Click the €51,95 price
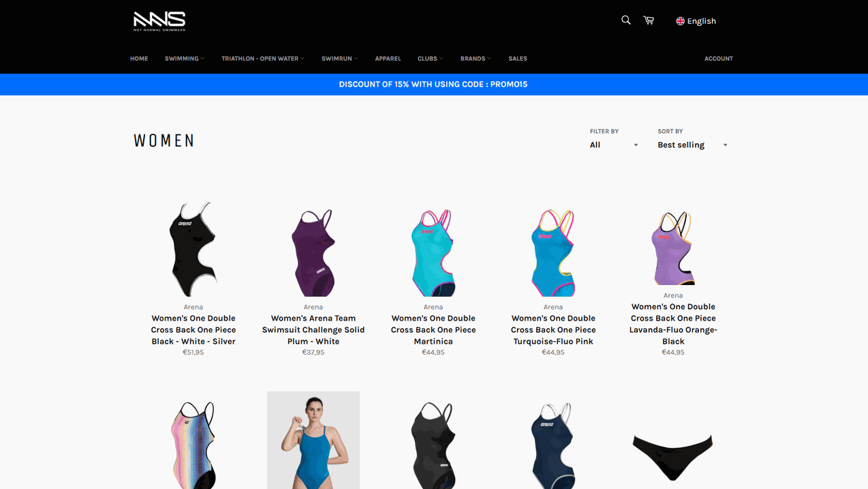868x489 pixels. tap(193, 353)
